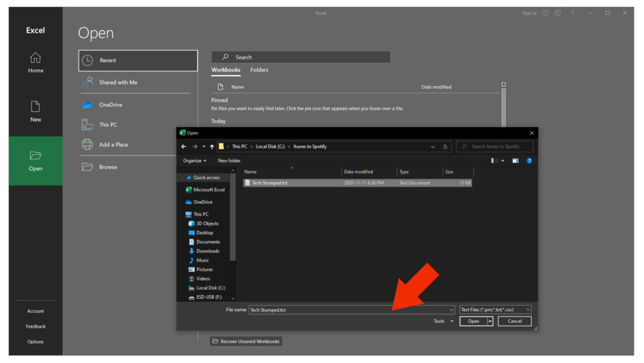644x363 pixels.
Task: Open Account in the Excel sidebar
Action: tap(35, 311)
